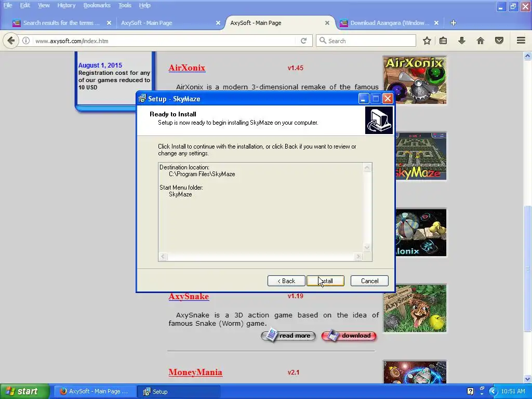Close the Download Azangara tab

[x=436, y=23]
